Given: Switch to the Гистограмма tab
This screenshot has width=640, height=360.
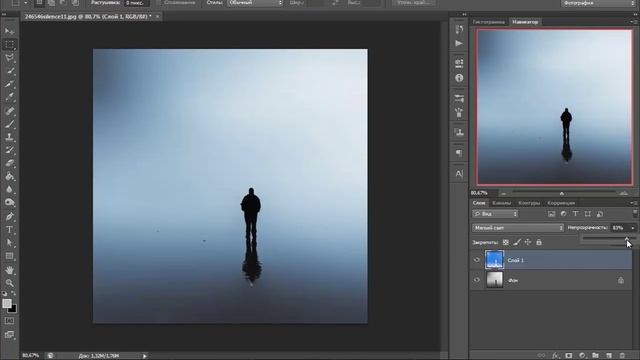Looking at the screenshot, I should [x=489, y=22].
